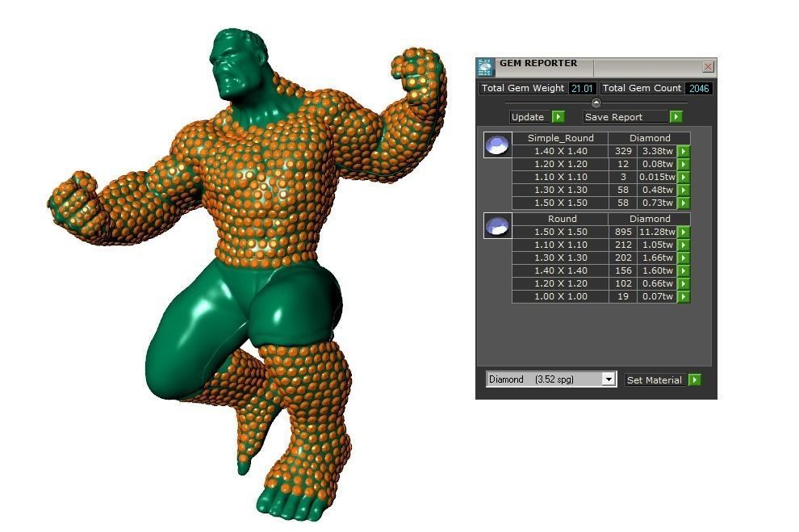Click the Total Gem Weight label

(523, 88)
